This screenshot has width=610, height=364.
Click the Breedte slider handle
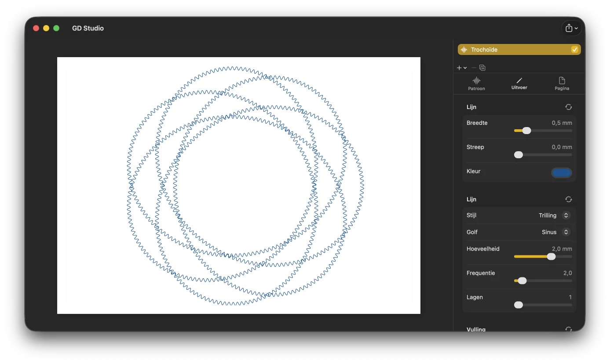pyautogui.click(x=526, y=131)
